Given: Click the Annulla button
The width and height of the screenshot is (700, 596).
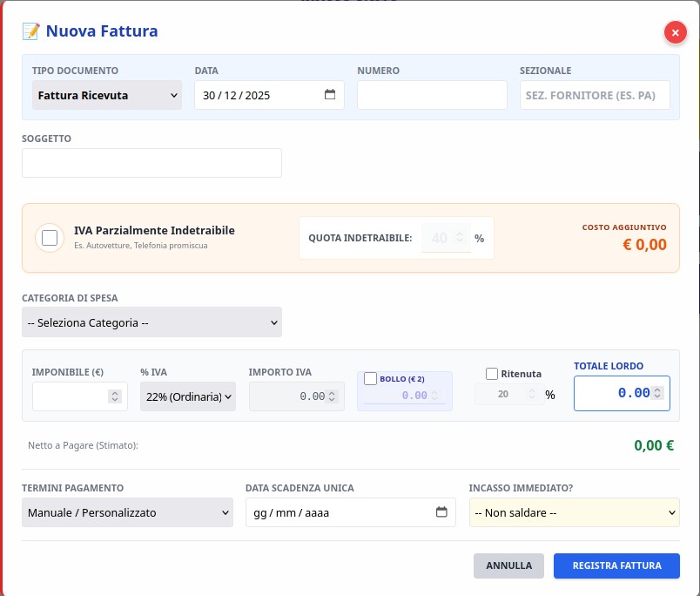Looking at the screenshot, I should point(508,566).
